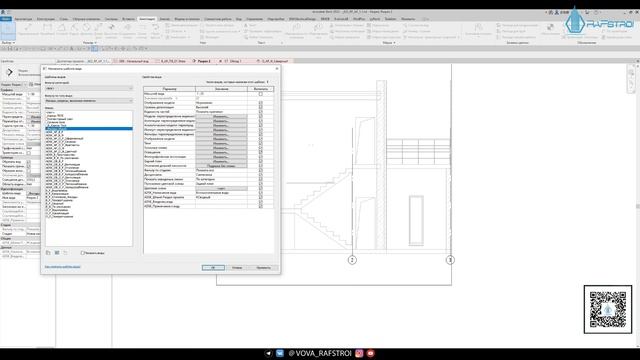The height and width of the screenshot is (360, 640).
Task: Toggle the highlighted Thin Lines quick-access icon
Action: [x=94, y=49]
